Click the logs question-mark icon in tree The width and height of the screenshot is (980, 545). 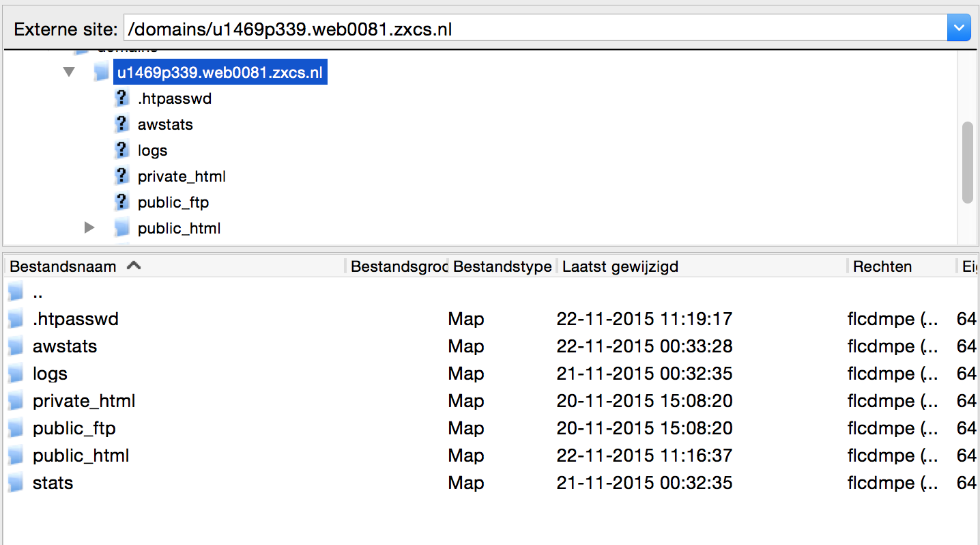[x=121, y=150]
